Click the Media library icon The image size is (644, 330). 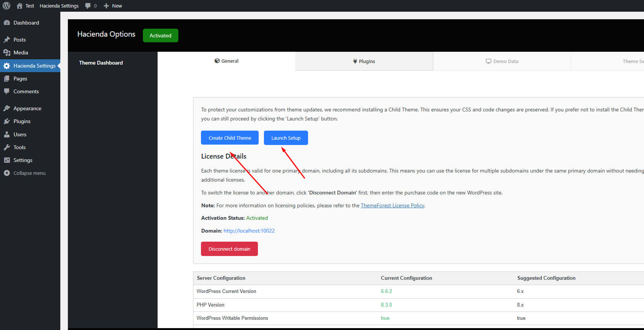[7, 52]
